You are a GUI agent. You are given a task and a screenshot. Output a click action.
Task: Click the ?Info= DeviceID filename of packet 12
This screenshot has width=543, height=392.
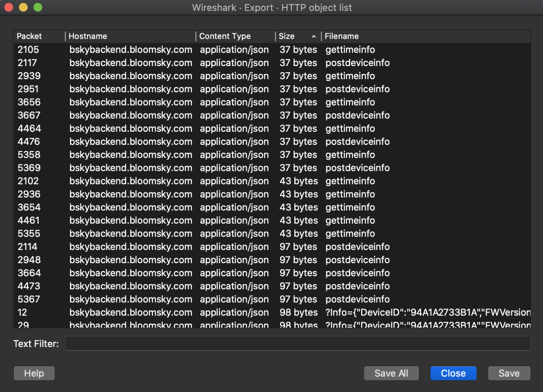click(x=428, y=313)
